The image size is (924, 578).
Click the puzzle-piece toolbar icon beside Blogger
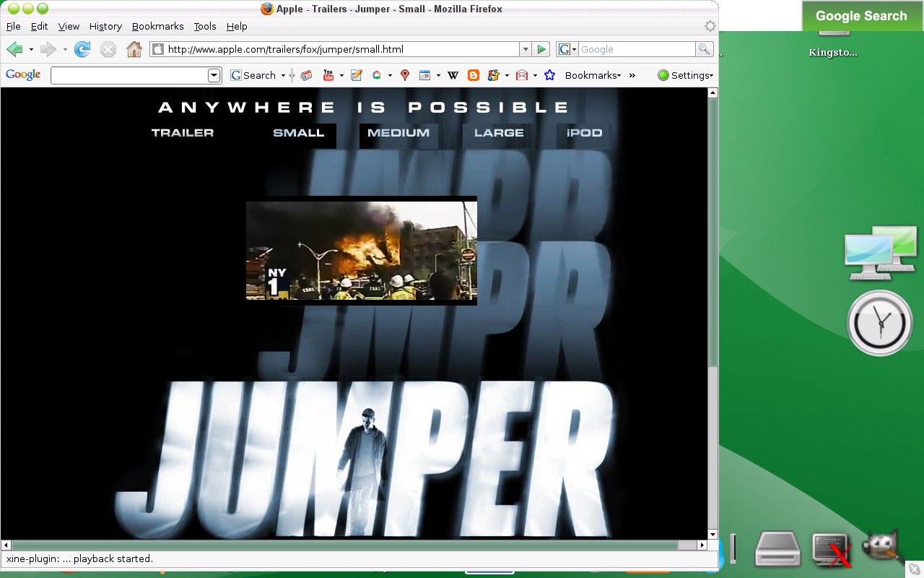click(494, 75)
